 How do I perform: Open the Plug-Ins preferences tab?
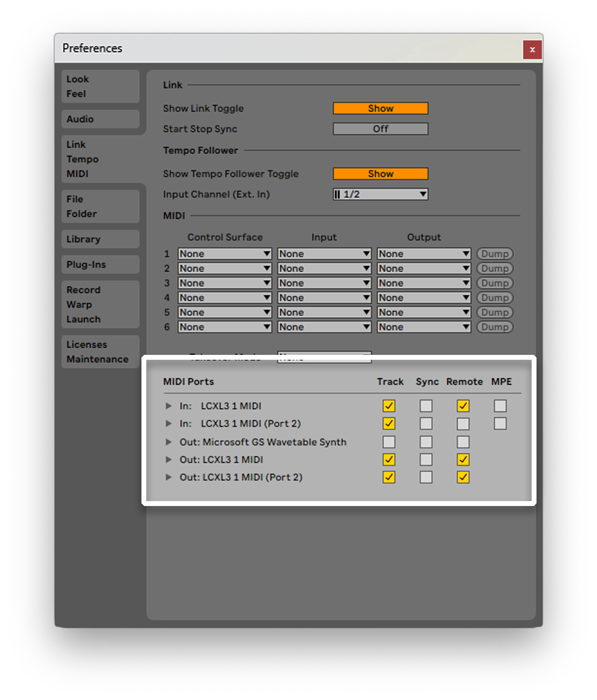[100, 264]
